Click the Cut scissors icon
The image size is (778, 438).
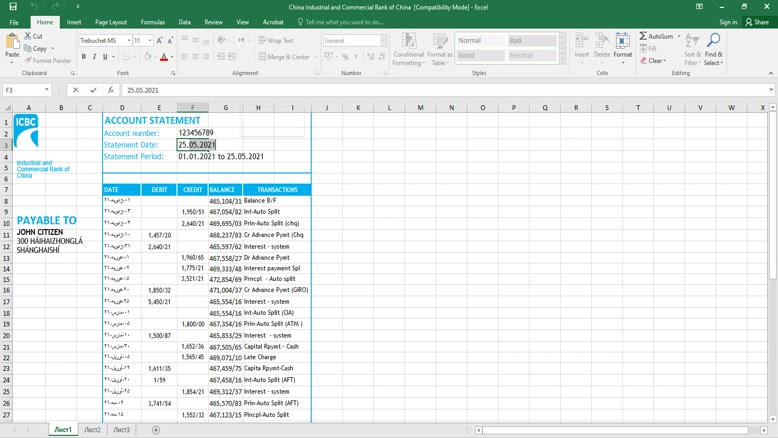point(27,36)
